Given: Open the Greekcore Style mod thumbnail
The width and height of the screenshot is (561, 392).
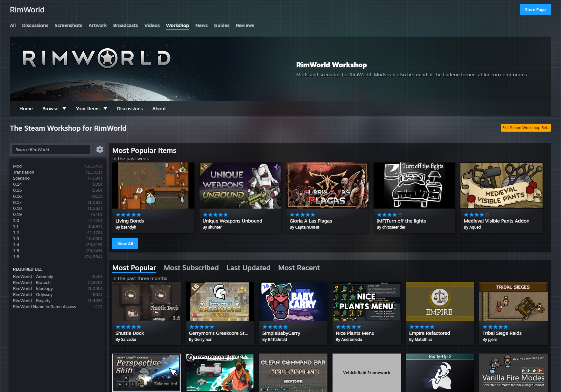Looking at the screenshot, I should (x=220, y=302).
